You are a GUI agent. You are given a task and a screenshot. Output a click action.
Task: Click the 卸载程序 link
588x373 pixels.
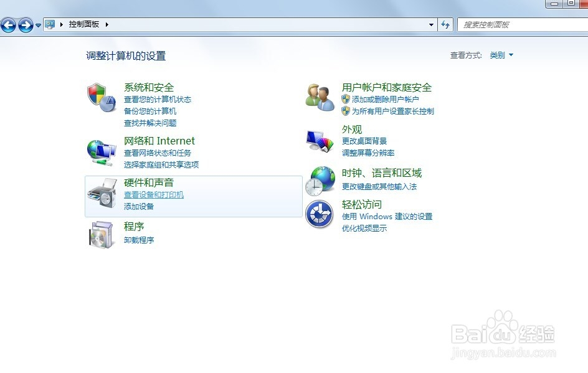click(x=139, y=240)
